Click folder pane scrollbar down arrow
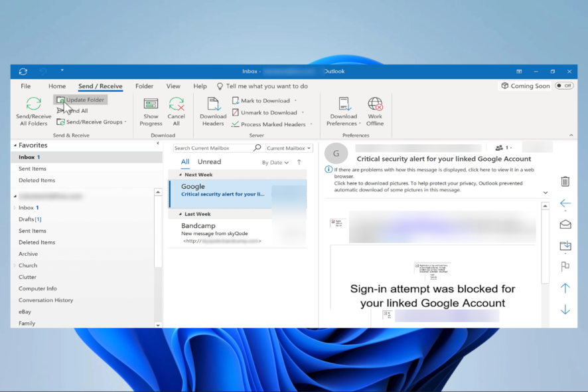Screen dimensions: 588x392 (x=158, y=325)
